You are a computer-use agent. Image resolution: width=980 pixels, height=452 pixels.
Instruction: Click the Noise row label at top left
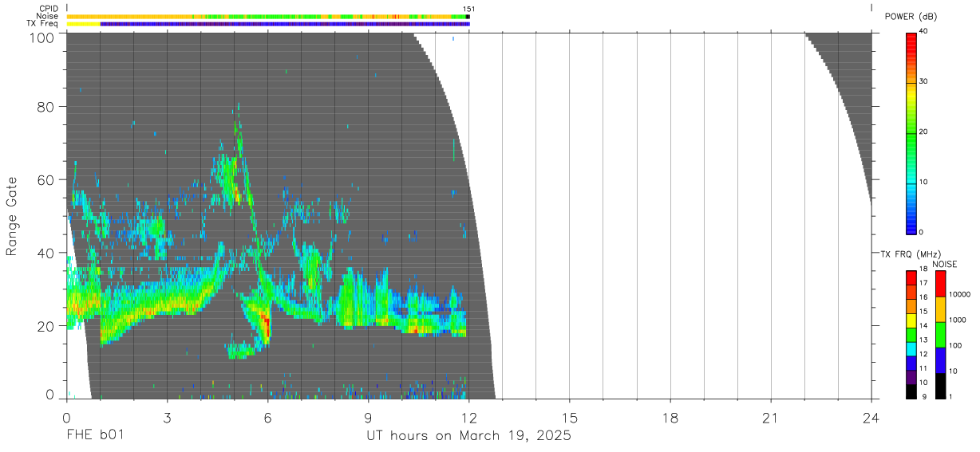(48, 16)
